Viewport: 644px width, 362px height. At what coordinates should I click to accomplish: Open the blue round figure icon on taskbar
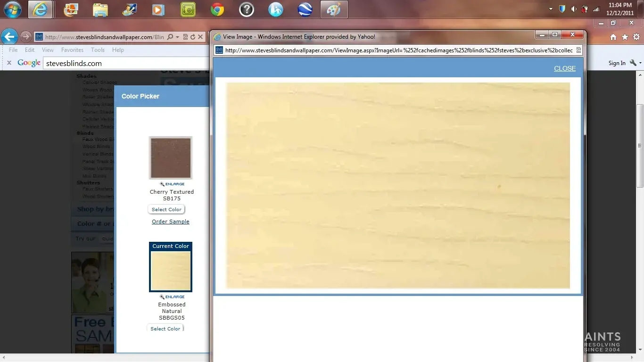[276, 9]
